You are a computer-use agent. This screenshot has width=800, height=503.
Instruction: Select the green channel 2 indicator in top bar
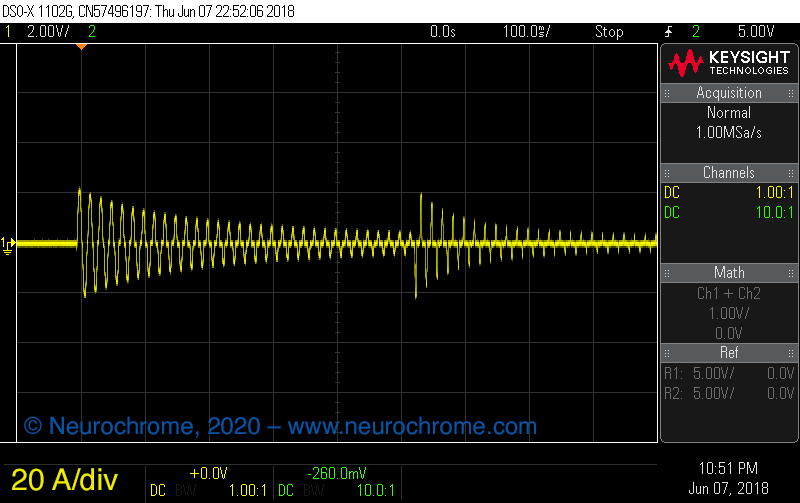click(x=92, y=32)
